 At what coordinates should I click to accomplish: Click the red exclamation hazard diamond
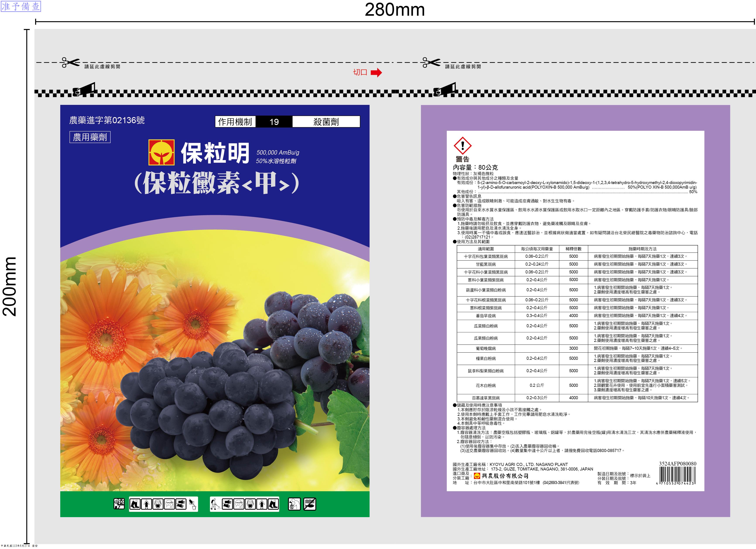click(x=462, y=146)
